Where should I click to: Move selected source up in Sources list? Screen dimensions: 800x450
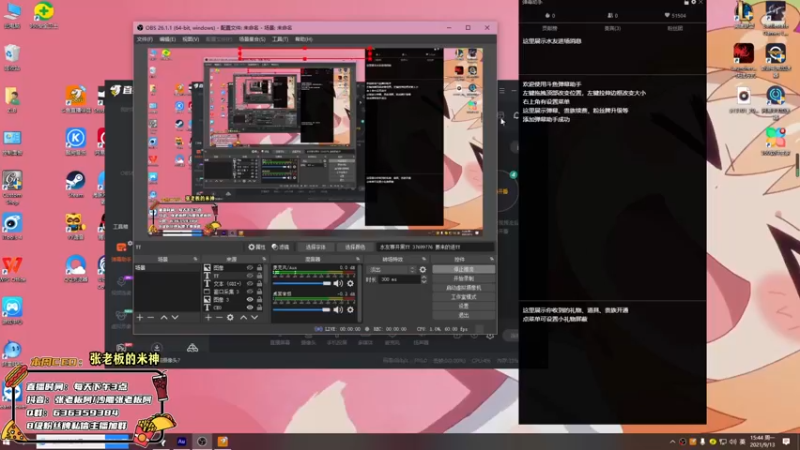tap(243, 317)
